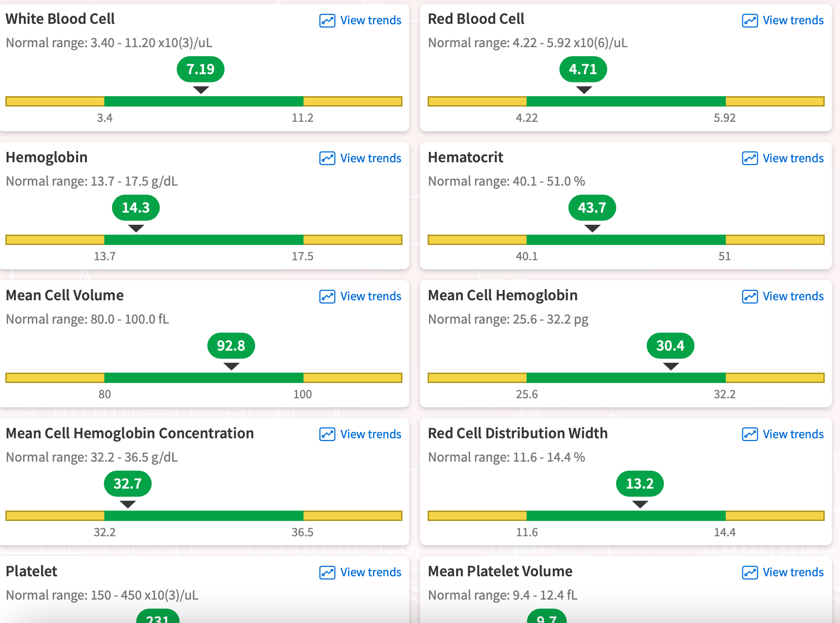This screenshot has width=840, height=623.
Task: Click the Hemoglobin range bar's green normal zone
Action: (x=204, y=240)
